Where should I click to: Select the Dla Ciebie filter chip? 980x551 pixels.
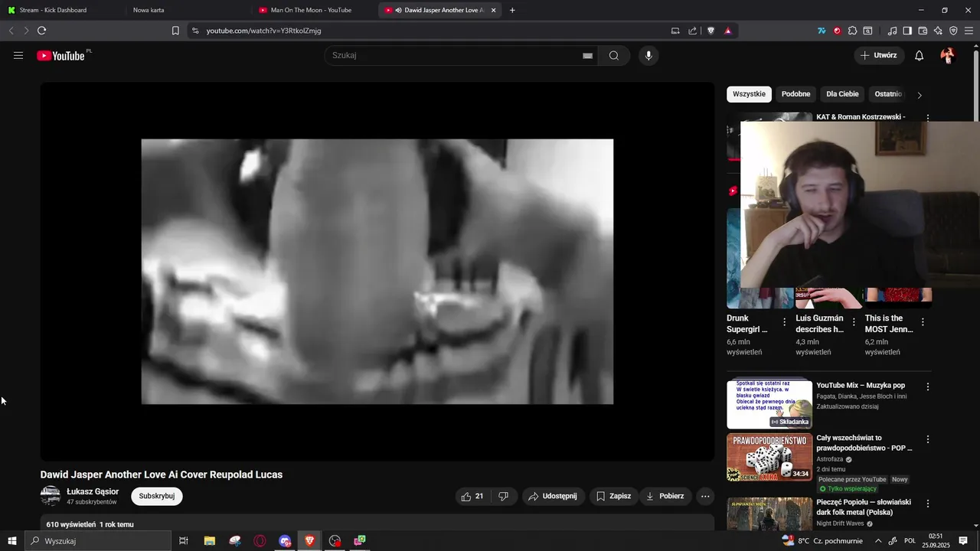[x=842, y=94]
